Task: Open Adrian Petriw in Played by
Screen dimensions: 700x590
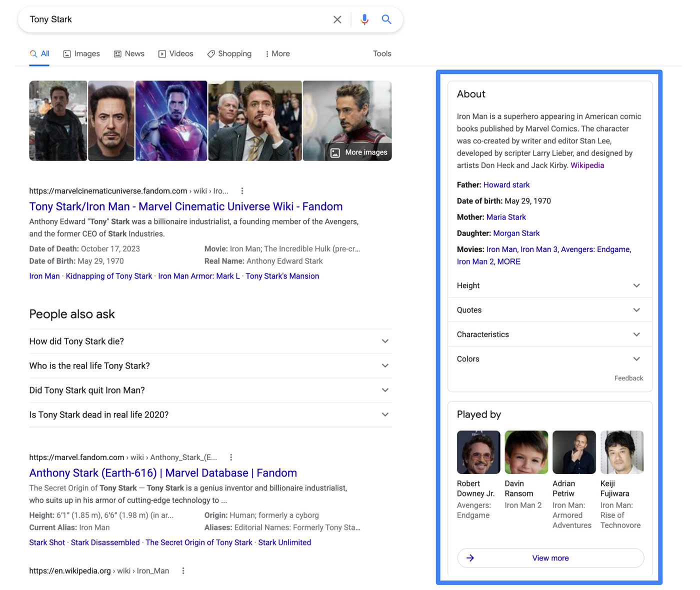Action: pyautogui.click(x=574, y=480)
